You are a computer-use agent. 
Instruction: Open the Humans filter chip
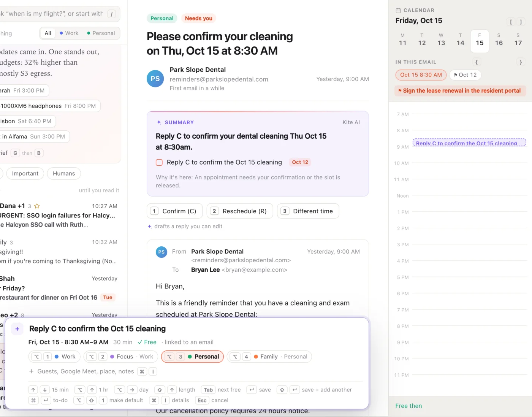[64, 173]
